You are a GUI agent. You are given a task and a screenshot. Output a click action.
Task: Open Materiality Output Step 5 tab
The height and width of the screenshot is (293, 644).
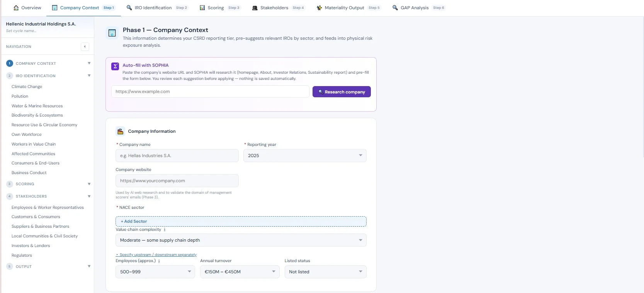tap(348, 8)
